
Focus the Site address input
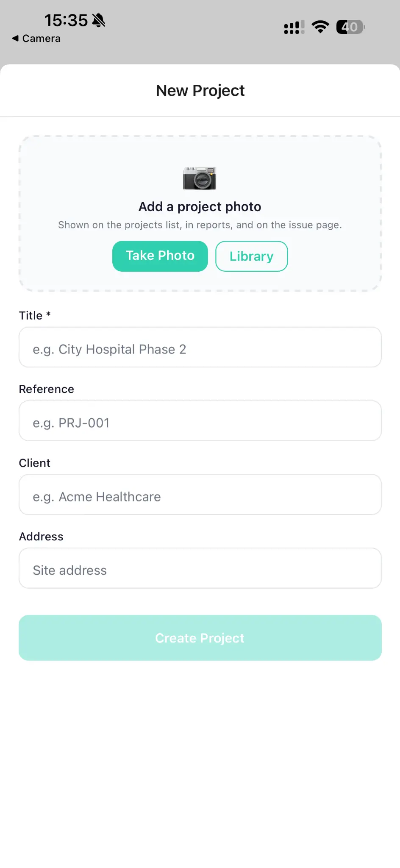(200, 568)
